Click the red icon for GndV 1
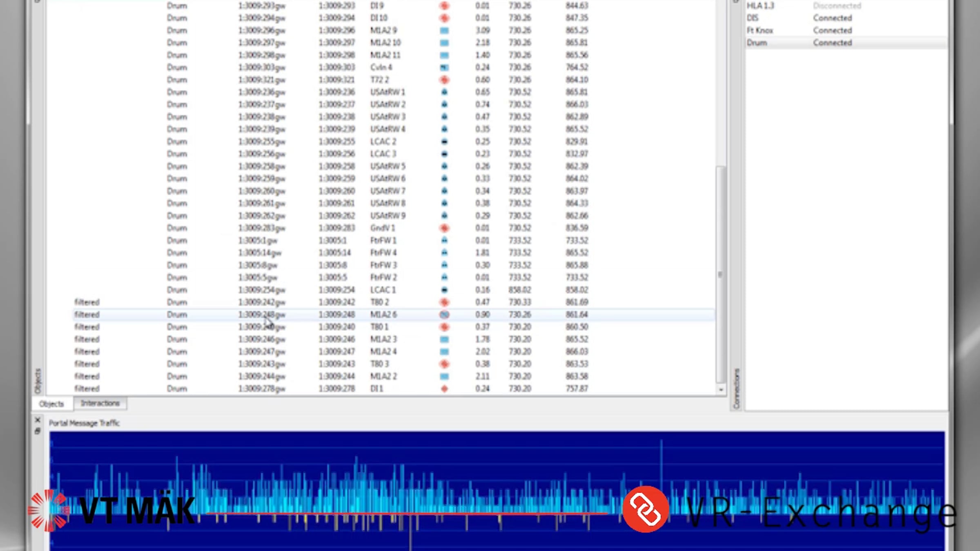Viewport: 980px width, 551px height. (x=444, y=228)
